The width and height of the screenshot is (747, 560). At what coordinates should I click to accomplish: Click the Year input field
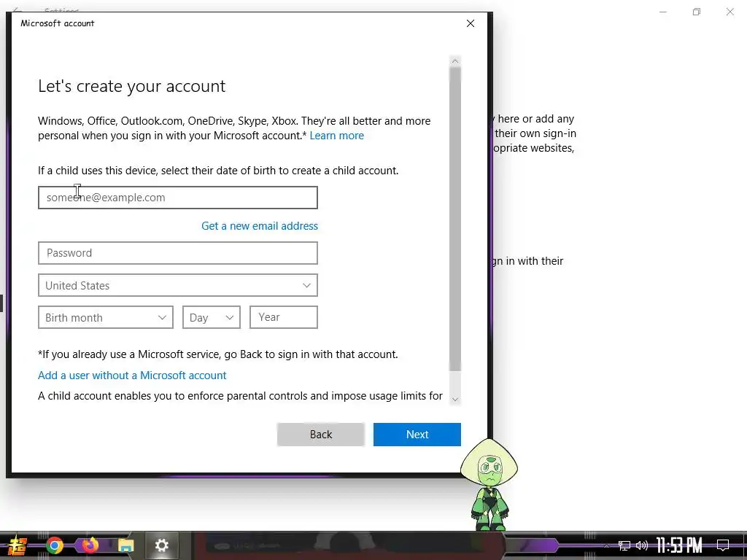284,317
